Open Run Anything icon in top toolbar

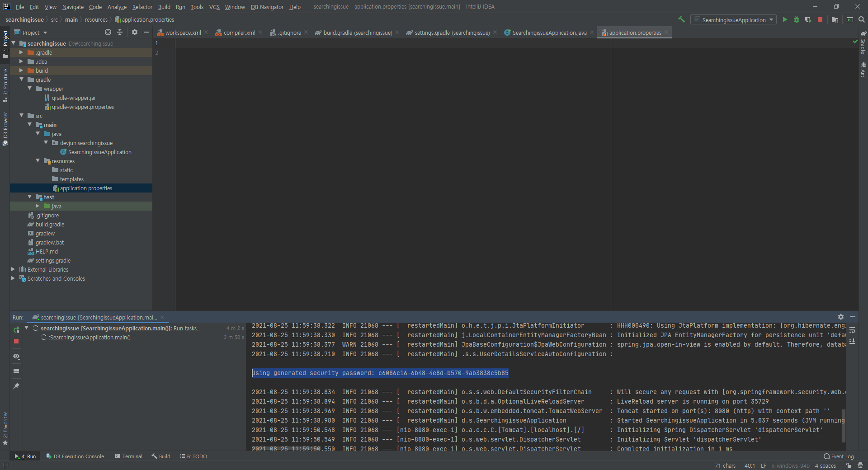click(850, 19)
